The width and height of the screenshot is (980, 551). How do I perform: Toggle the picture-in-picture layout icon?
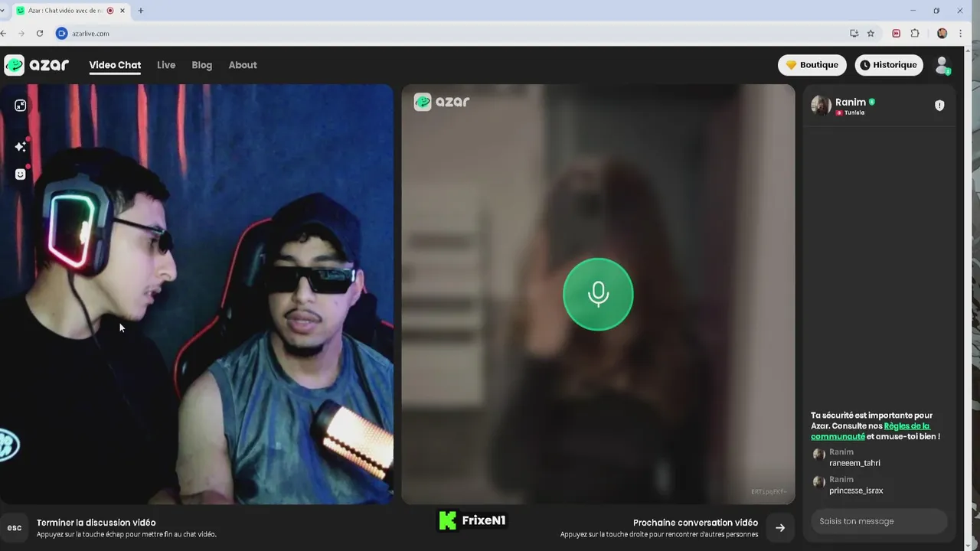21,106
